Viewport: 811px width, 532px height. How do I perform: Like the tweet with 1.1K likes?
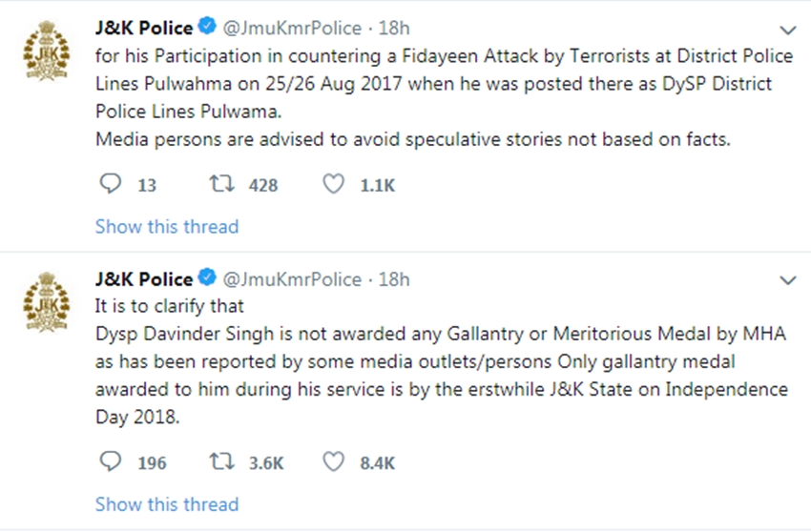click(x=333, y=184)
